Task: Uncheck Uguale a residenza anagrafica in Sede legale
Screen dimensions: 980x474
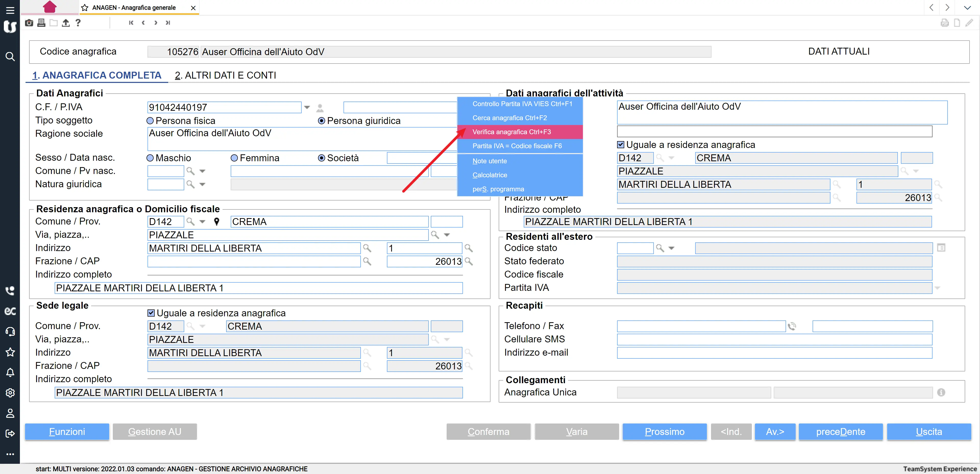Action: (151, 313)
